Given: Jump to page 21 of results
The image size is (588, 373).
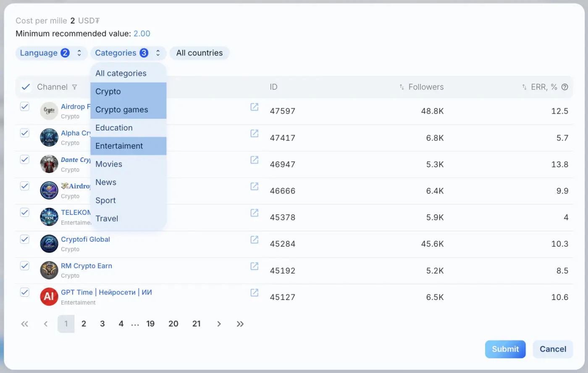Looking at the screenshot, I should tap(197, 324).
